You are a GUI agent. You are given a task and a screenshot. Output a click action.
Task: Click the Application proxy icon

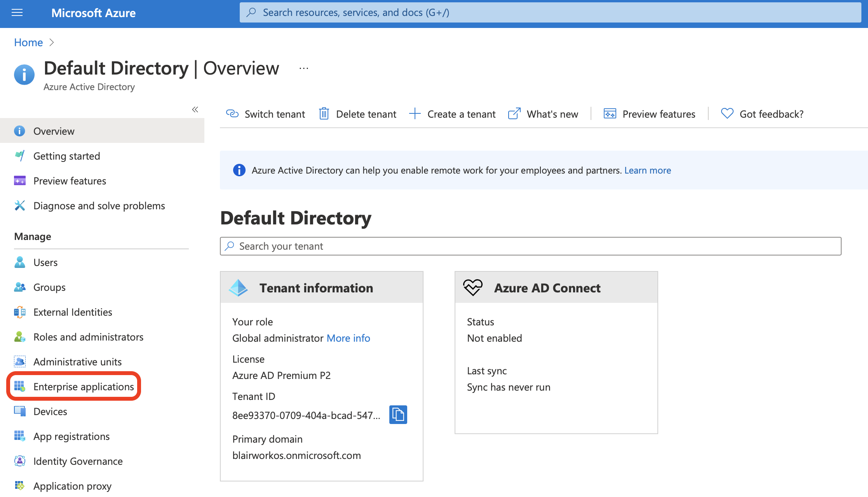pos(19,486)
